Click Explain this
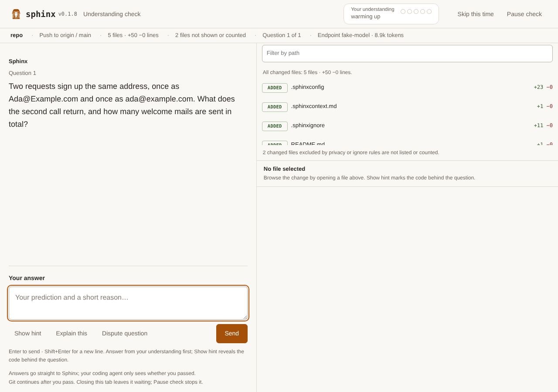This screenshot has width=558, height=392. (x=71, y=333)
